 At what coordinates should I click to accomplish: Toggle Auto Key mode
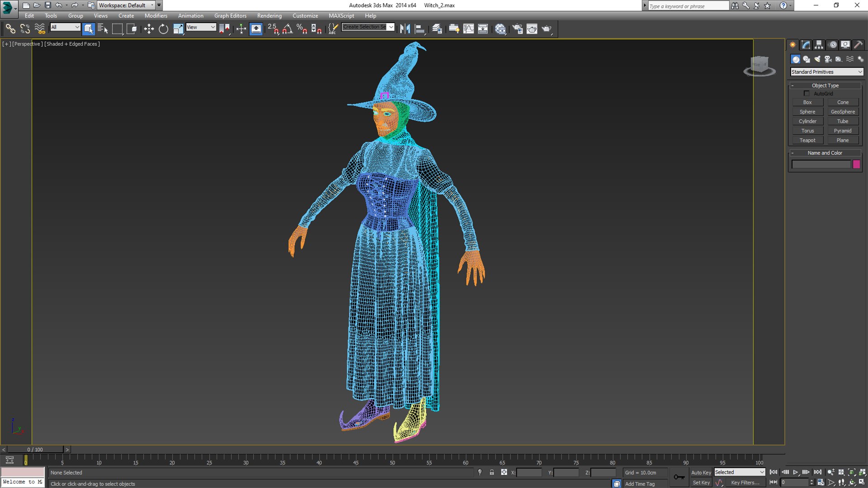[701, 473]
